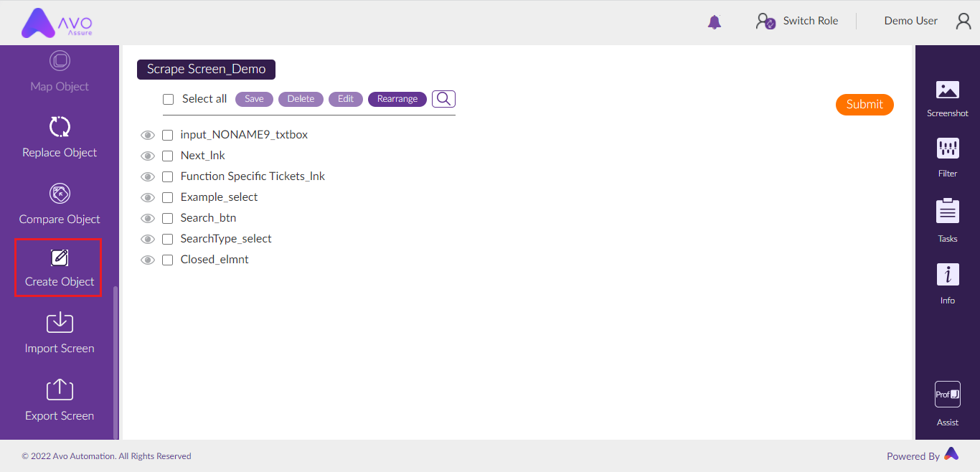Select the Example_select object name
The image size is (980, 472).
pos(219,197)
